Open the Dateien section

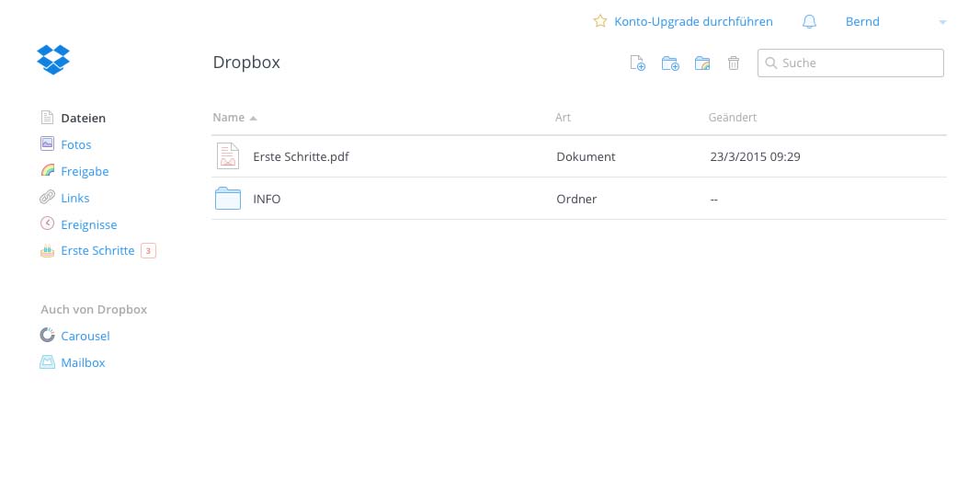[83, 119]
